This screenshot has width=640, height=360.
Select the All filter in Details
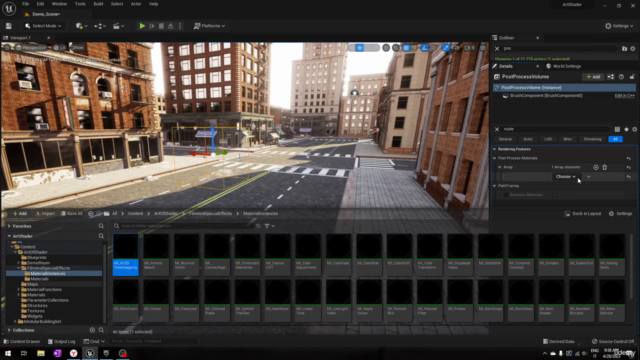click(615, 139)
